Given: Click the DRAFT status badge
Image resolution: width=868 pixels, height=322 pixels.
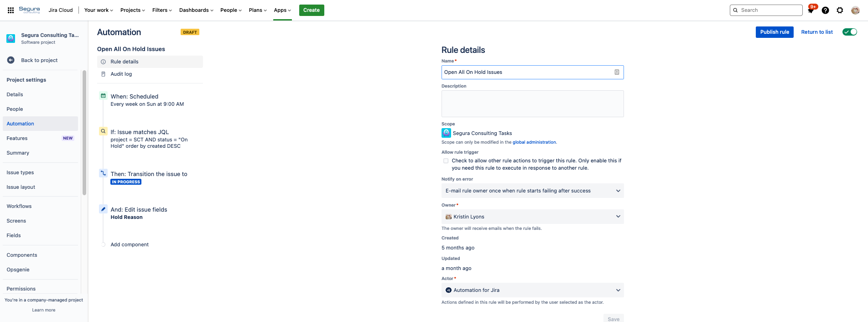Looking at the screenshot, I should [x=190, y=32].
